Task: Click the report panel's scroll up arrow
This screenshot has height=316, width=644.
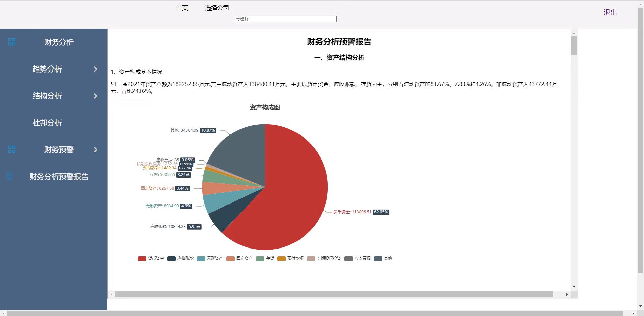Action: [574, 33]
